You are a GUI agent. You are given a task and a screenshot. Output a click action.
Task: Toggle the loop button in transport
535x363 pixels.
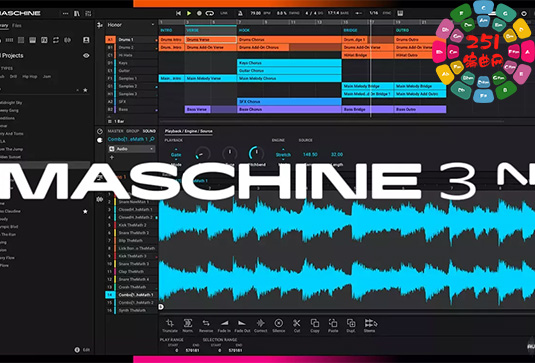(x=209, y=13)
